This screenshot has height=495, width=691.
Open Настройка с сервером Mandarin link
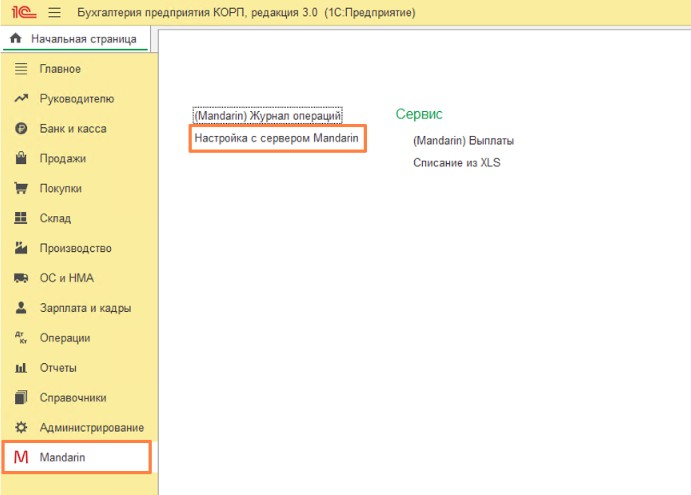point(277,138)
